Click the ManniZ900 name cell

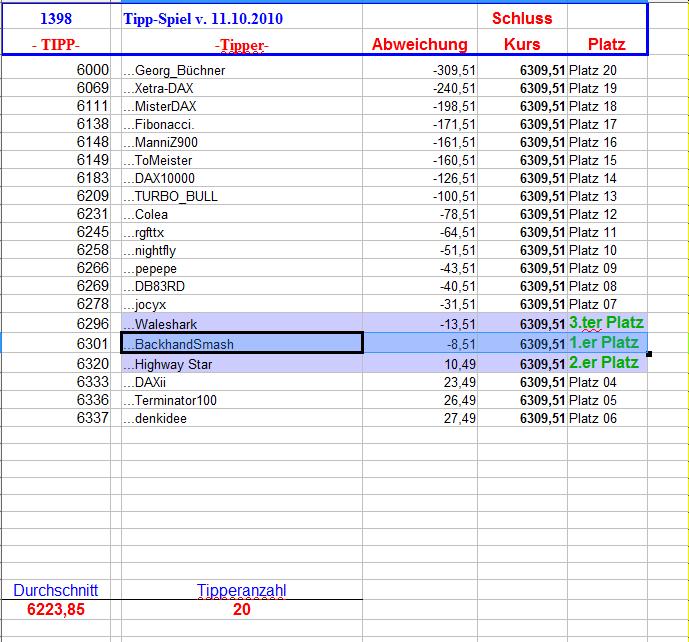[242, 142]
